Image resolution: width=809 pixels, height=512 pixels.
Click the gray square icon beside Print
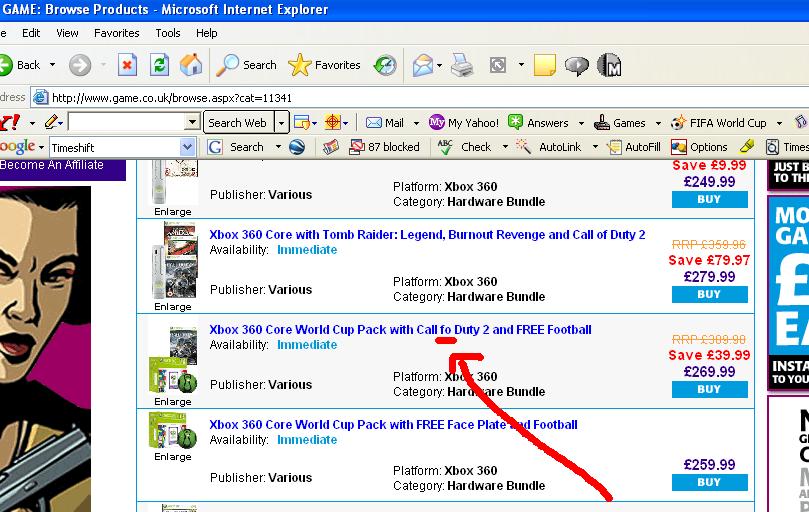(x=498, y=65)
